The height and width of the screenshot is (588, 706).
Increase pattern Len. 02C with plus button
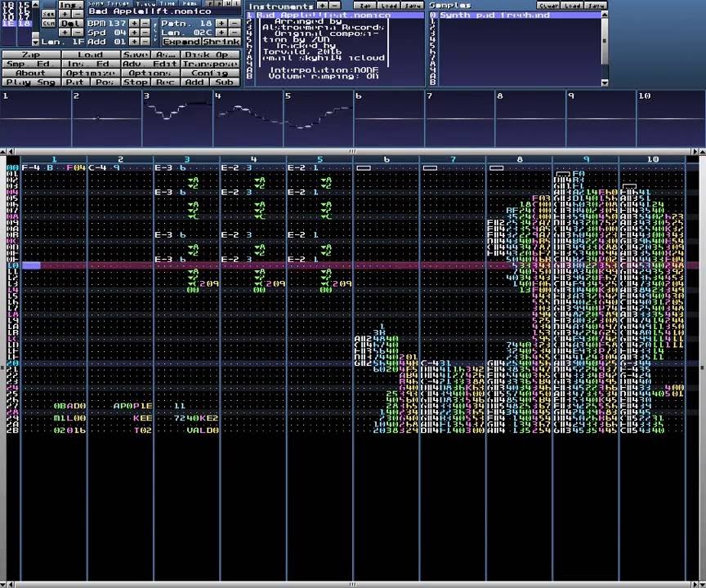[x=221, y=33]
